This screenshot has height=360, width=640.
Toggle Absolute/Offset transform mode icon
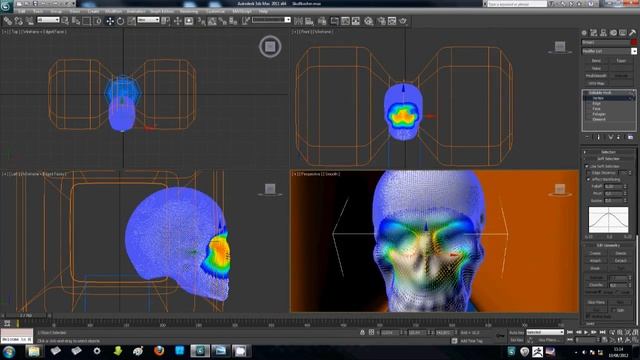(371, 333)
